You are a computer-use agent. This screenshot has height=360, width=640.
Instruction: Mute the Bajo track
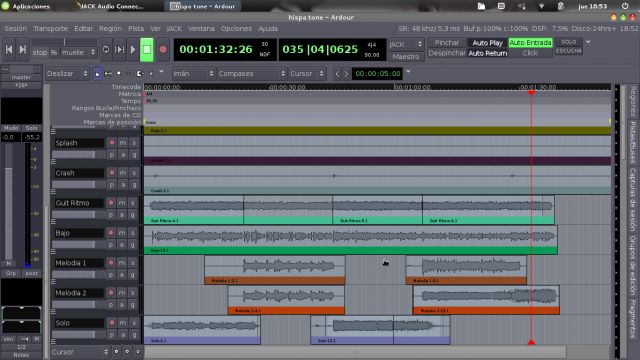pos(122,233)
